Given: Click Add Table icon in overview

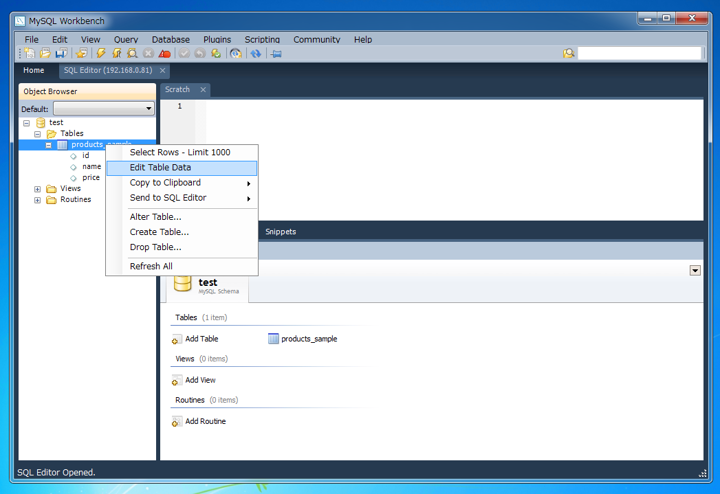Looking at the screenshot, I should click(x=176, y=339).
